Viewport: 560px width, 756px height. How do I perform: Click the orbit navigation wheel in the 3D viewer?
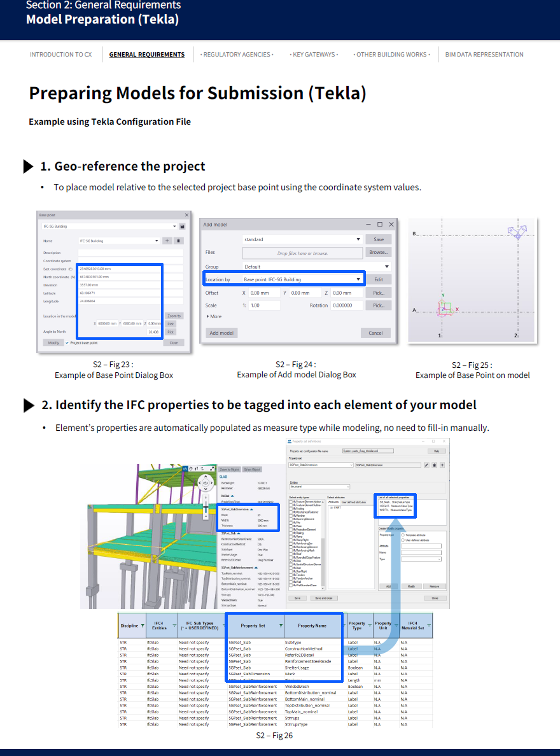(x=206, y=482)
